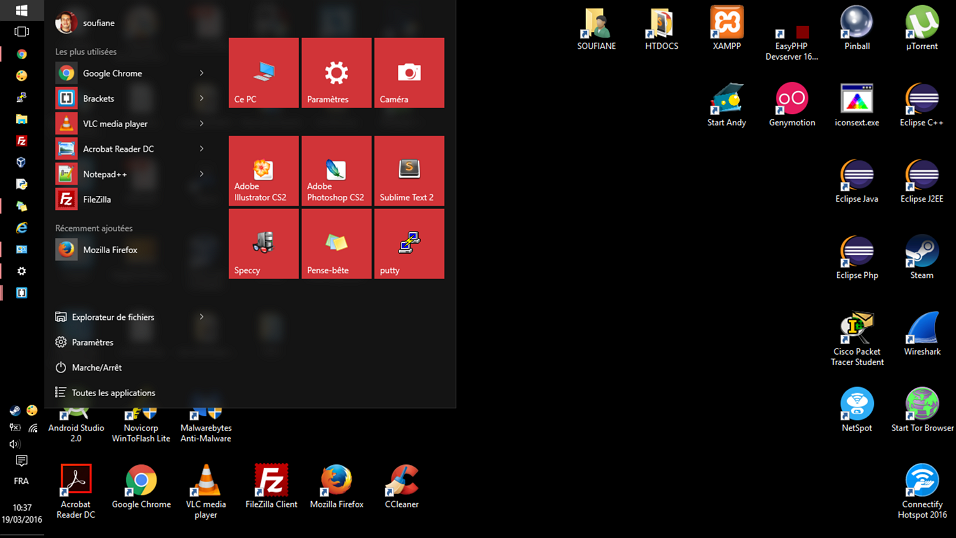The image size is (956, 538).
Task: Show Toutes les applications
Action: tap(131, 392)
